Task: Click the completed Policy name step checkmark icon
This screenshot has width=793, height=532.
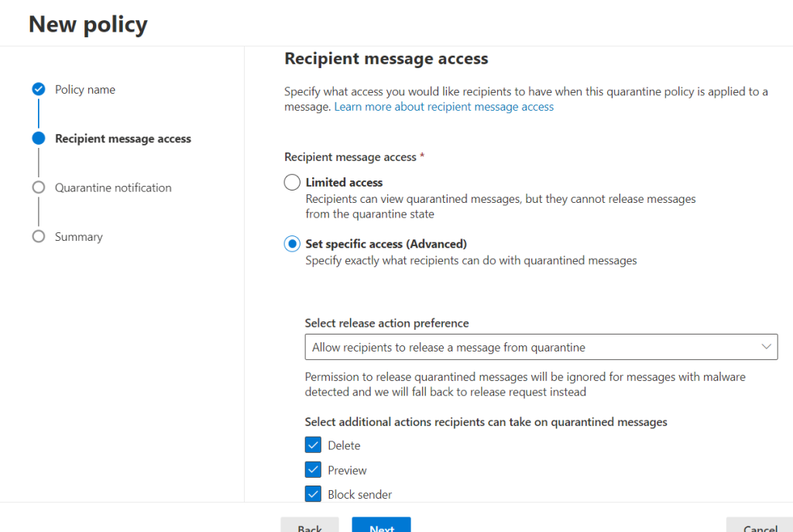Action: [x=39, y=90]
